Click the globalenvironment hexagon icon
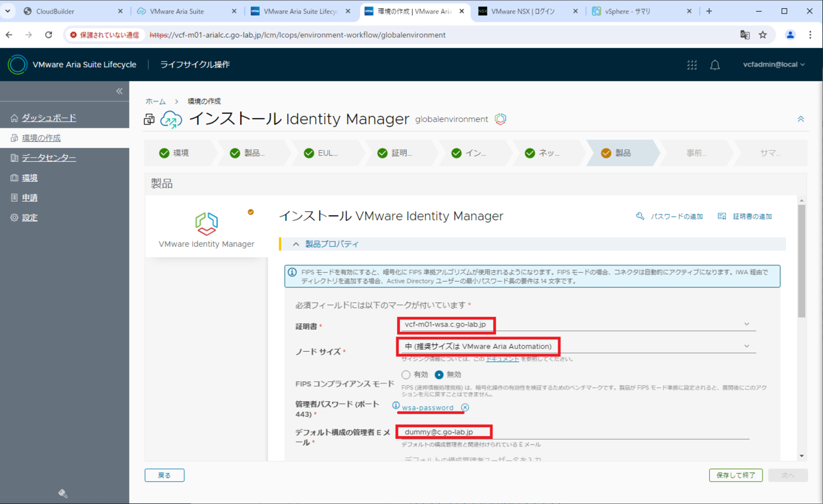The width and height of the screenshot is (823, 504). (x=501, y=119)
